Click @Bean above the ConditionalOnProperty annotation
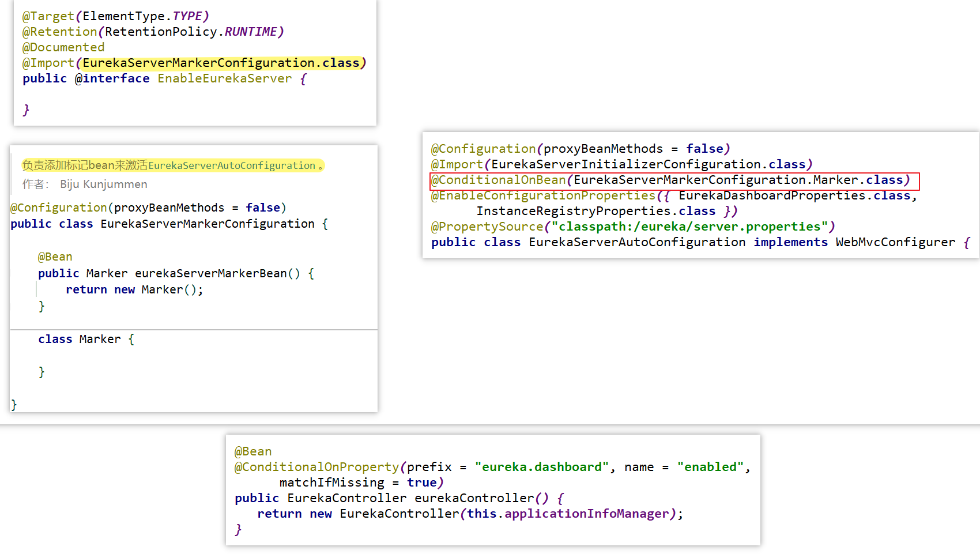 click(253, 451)
